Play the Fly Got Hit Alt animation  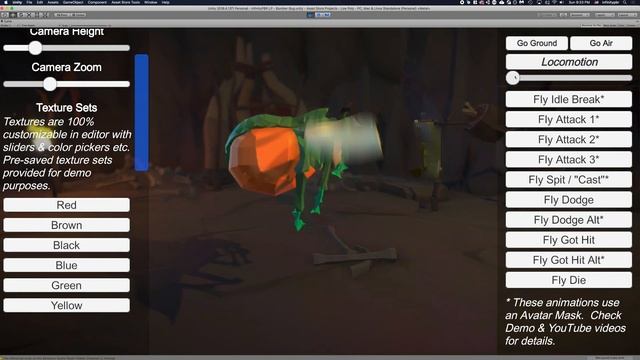coord(569,260)
